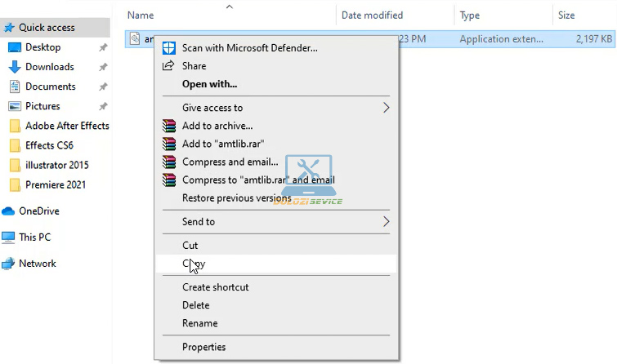The height and width of the screenshot is (364, 617).
Task: Select OneDrive in the navigation pane
Action: [38, 211]
